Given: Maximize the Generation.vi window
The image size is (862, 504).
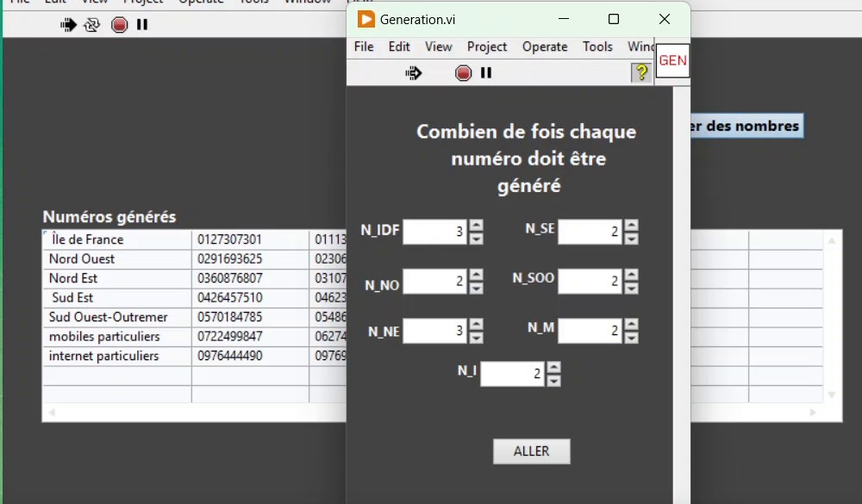Looking at the screenshot, I should coord(614,19).
